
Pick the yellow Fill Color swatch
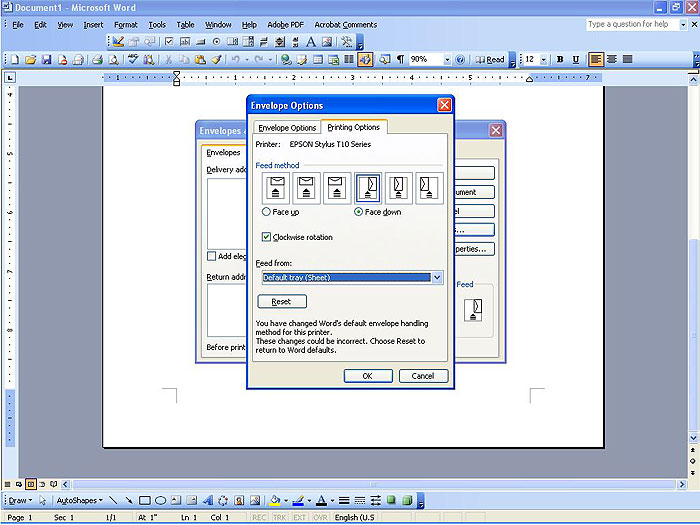[275, 500]
